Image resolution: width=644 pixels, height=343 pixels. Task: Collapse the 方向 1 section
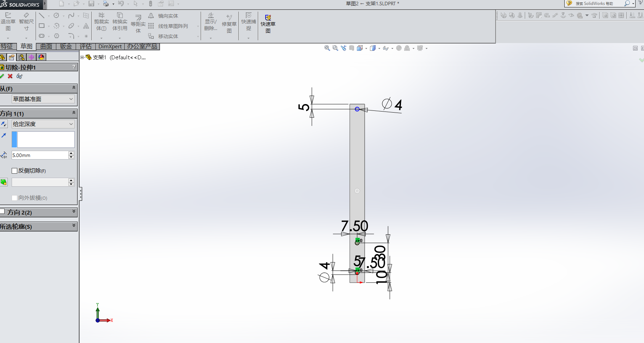[74, 113]
